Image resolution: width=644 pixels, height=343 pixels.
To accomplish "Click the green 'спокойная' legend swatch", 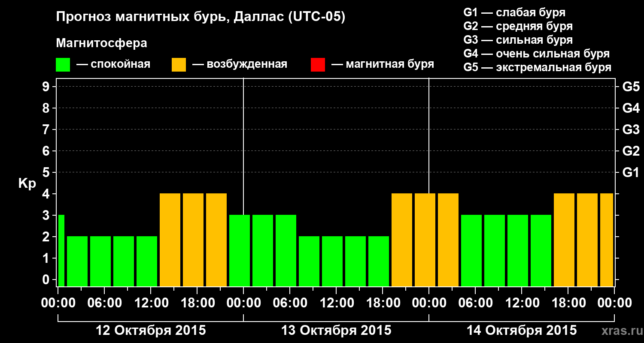I will (x=63, y=65).
